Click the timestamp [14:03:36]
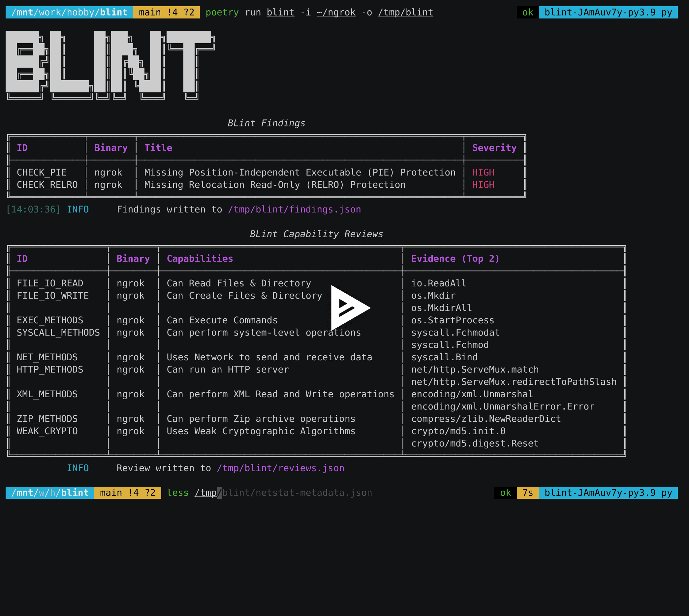This screenshot has height=616, width=689. (33, 209)
